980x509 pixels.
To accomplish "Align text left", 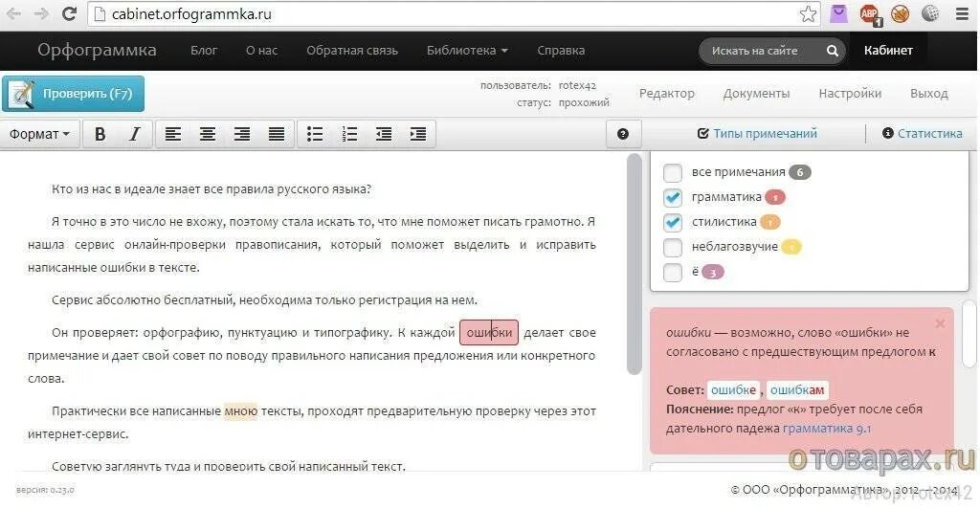I will pos(172,134).
